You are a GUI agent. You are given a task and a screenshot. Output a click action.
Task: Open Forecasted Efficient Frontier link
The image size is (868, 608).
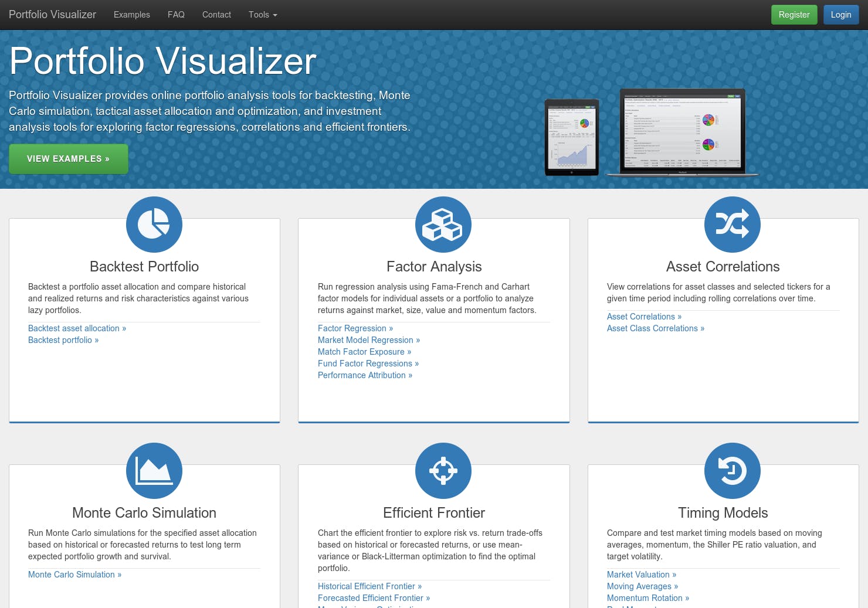pos(374,598)
